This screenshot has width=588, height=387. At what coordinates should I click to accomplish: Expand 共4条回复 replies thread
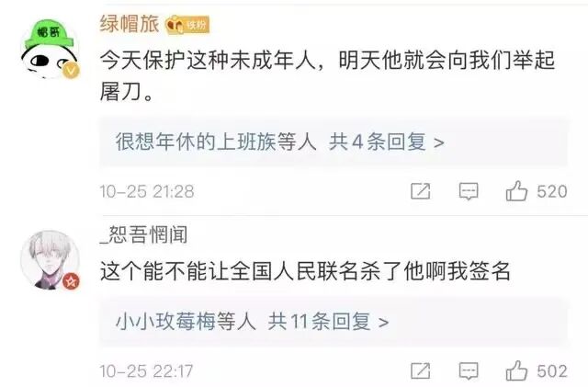point(386,142)
